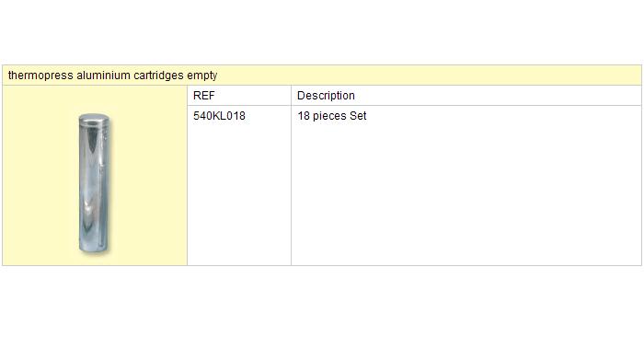
Task: Click the aluminium cartridge product image
Action: tap(94, 183)
